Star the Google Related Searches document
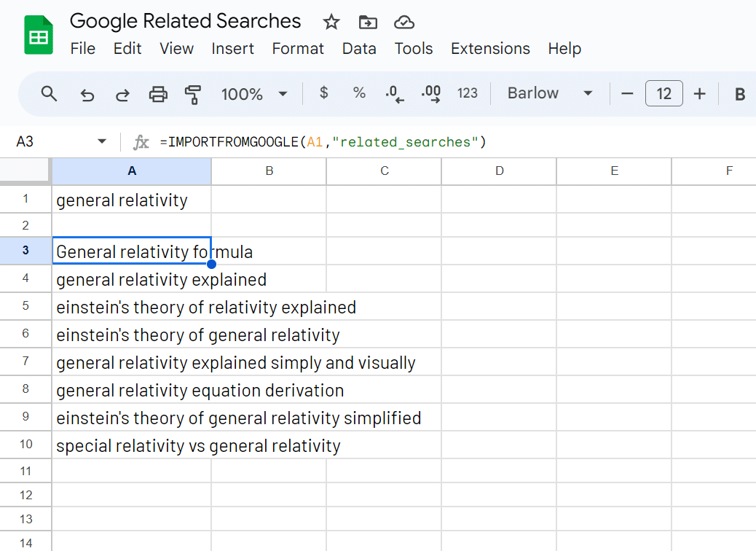 click(331, 22)
